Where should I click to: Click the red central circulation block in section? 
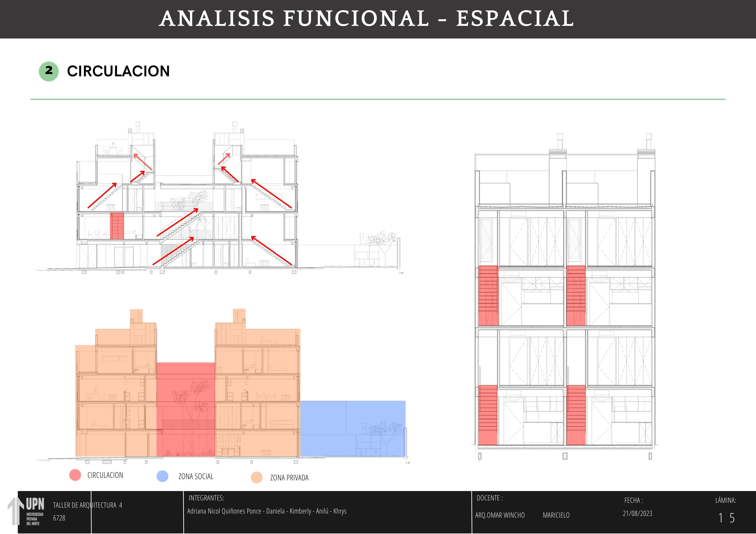click(186, 409)
